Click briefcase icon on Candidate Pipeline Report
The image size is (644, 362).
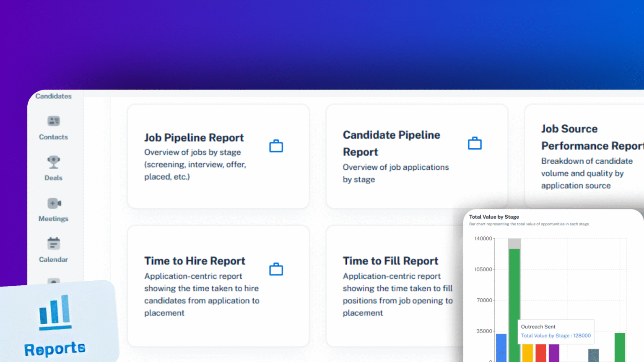[x=475, y=143]
